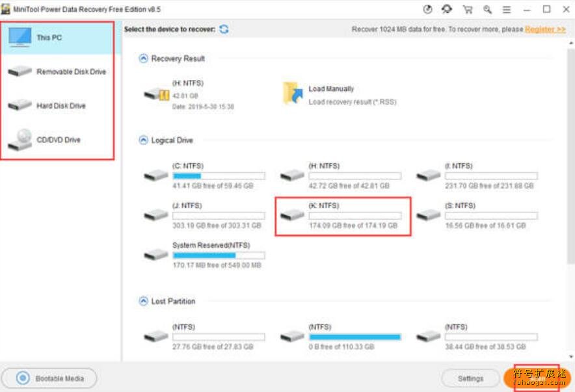Click the '(K: NTFS)' label

coord(324,205)
